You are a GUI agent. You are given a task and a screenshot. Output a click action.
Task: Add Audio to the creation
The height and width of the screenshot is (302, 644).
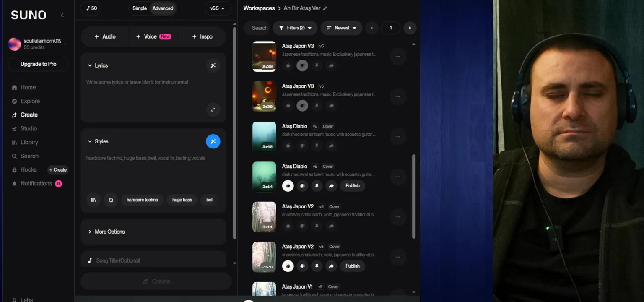click(105, 36)
